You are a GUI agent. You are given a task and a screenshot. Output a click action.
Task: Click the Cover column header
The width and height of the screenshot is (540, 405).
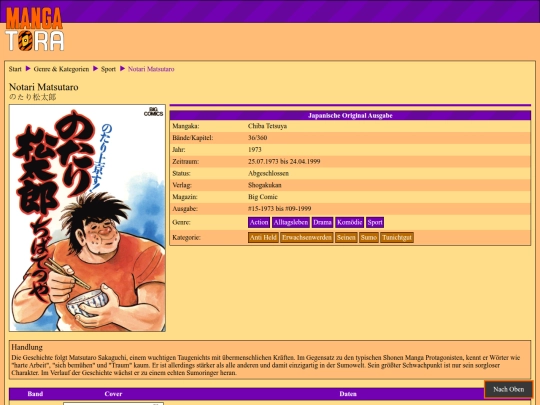point(113,394)
